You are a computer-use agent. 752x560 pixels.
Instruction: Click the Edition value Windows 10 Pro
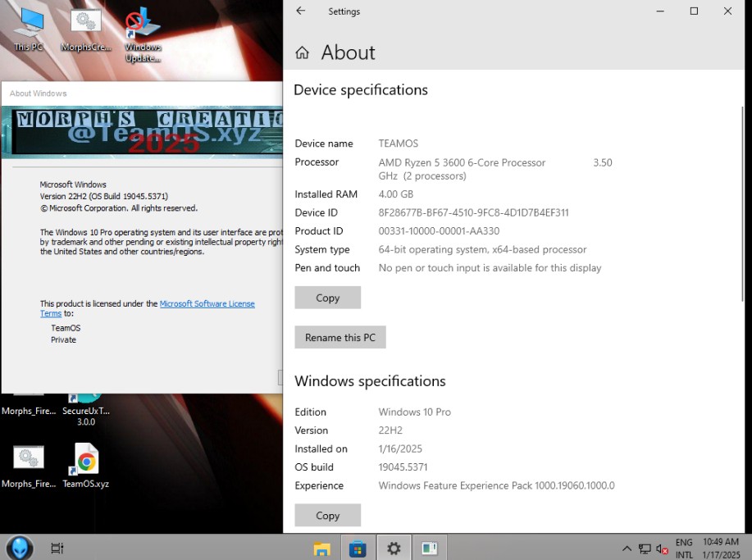pos(414,412)
